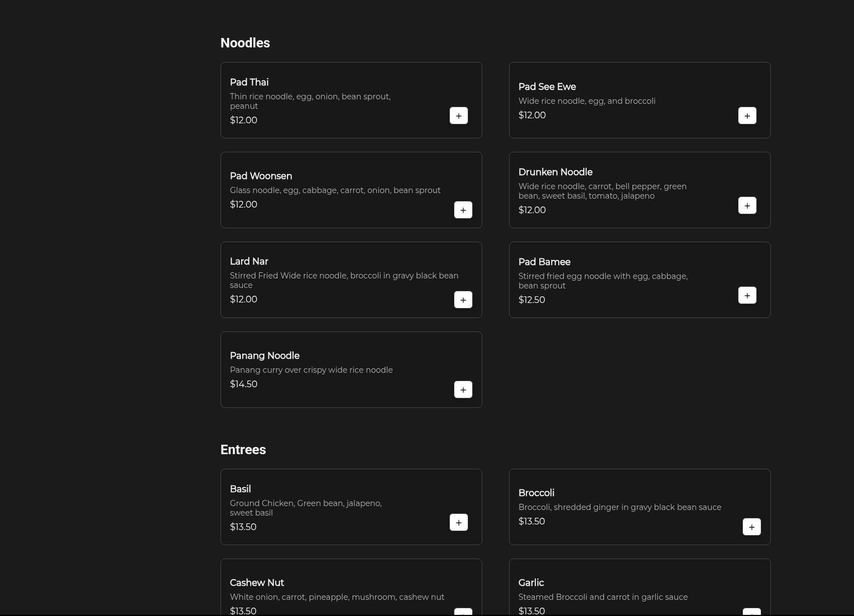Select the Broccoli entree title
The height and width of the screenshot is (616, 854).
pos(536,493)
